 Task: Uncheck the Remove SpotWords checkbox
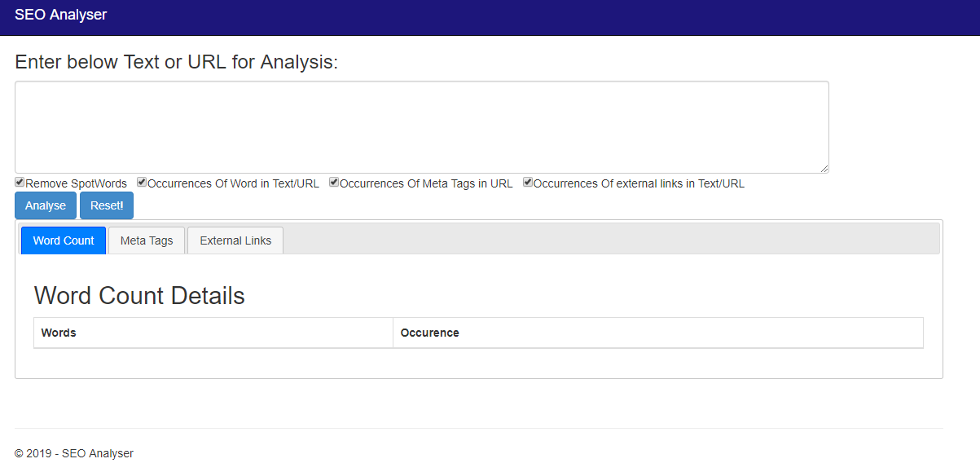(x=20, y=183)
